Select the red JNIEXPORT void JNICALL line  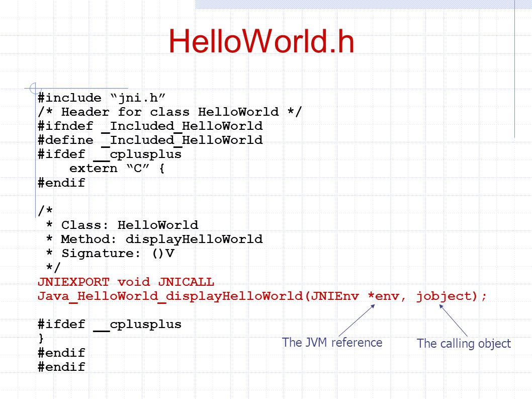point(126,282)
